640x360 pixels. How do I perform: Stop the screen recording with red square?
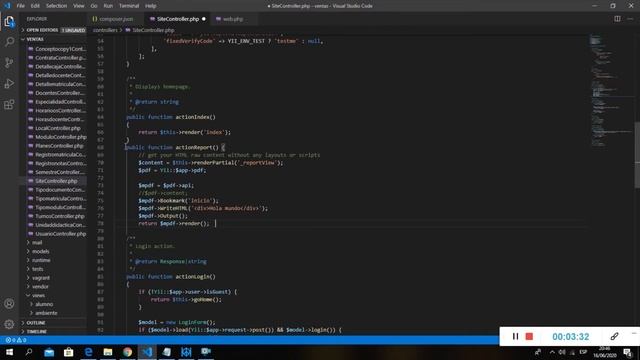click(529, 336)
